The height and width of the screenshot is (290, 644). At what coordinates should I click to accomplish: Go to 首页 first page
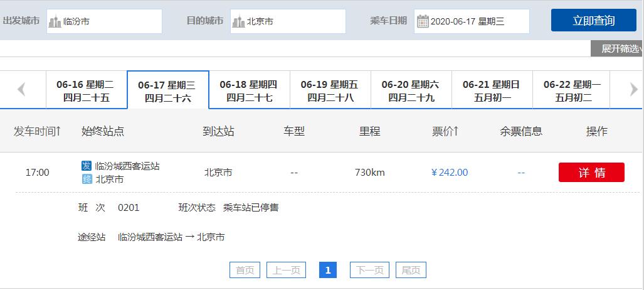(x=245, y=270)
